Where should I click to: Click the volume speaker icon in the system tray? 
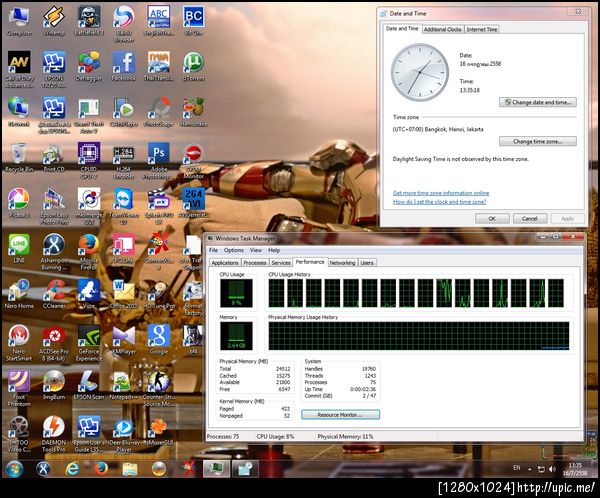(552, 469)
